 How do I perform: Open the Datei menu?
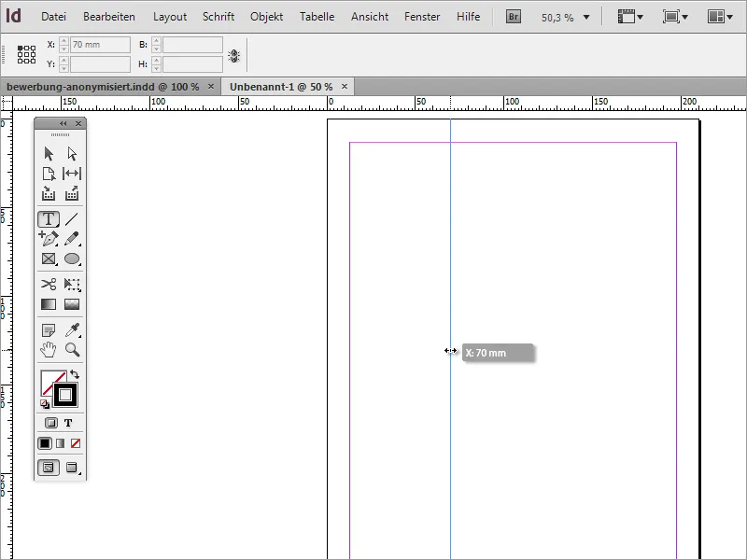click(x=53, y=17)
